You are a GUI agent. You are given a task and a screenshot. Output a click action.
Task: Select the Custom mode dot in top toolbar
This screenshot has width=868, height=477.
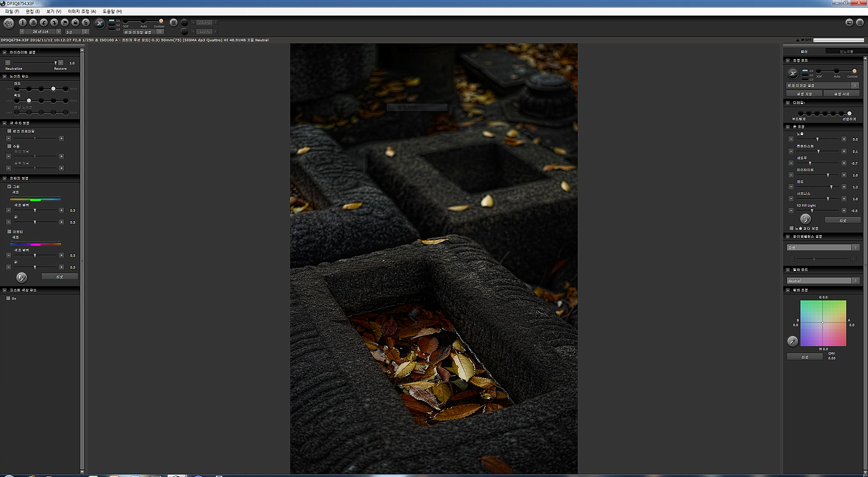pos(161,21)
